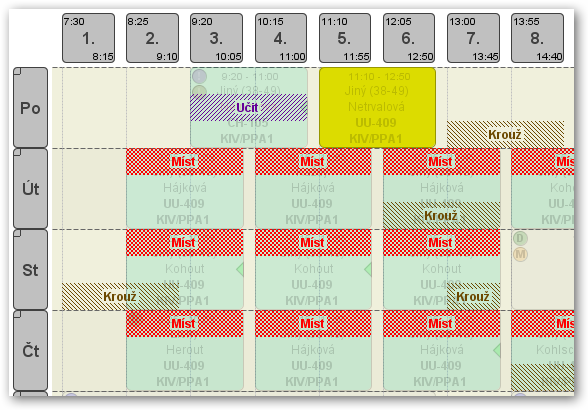588x410 pixels.
Task: Select the period 5 header at 11:10
Action: 345,38
